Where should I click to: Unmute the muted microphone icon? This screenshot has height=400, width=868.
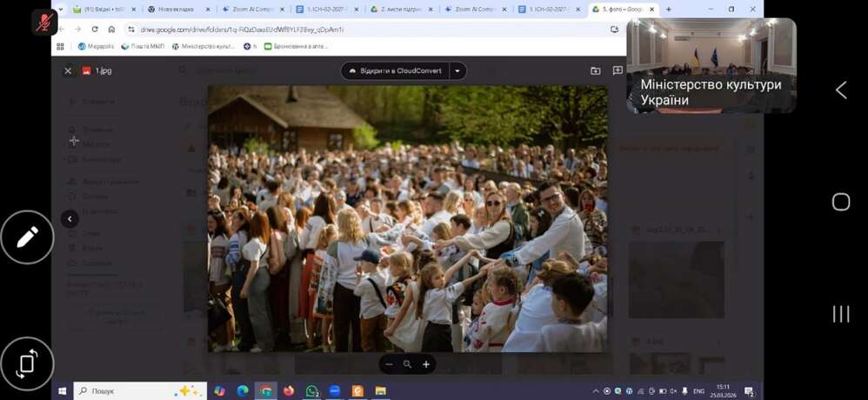tap(44, 22)
